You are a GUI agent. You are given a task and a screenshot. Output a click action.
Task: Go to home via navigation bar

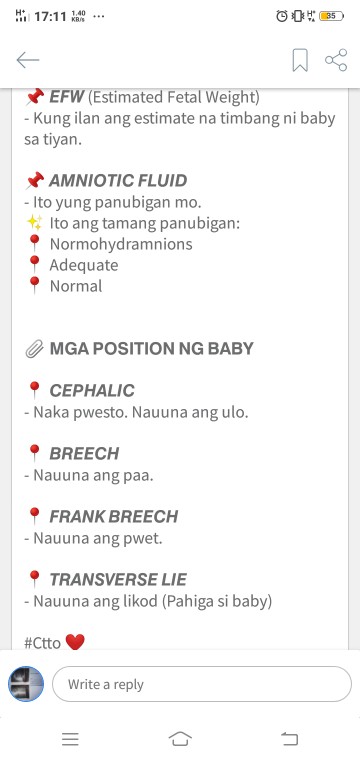click(180, 739)
